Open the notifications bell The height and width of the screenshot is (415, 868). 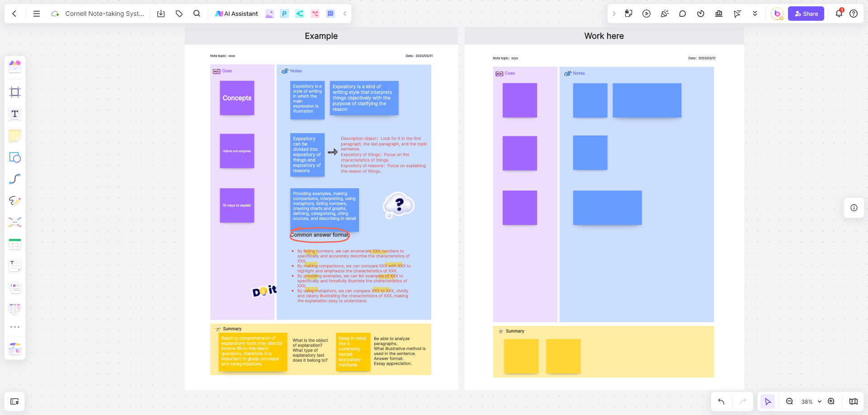(x=839, y=13)
